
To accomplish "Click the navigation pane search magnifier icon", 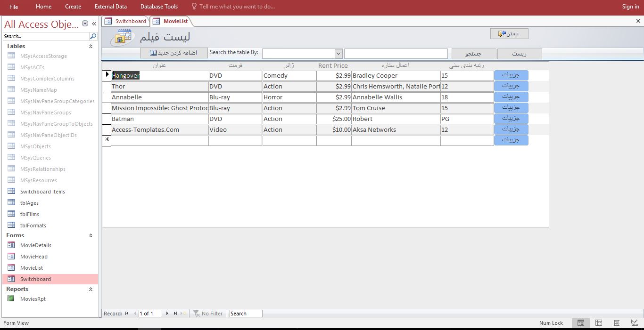I will [x=93, y=36].
